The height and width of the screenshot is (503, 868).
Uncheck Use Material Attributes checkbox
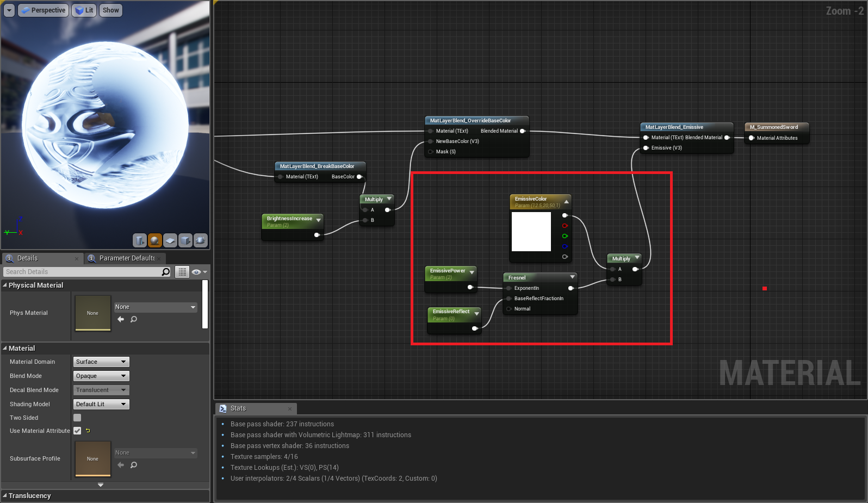77,431
